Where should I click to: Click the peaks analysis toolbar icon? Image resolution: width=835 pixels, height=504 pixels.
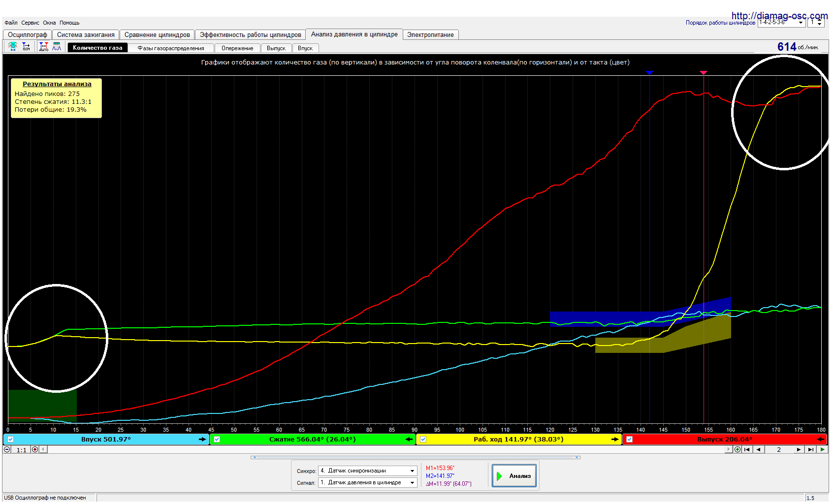click(57, 46)
